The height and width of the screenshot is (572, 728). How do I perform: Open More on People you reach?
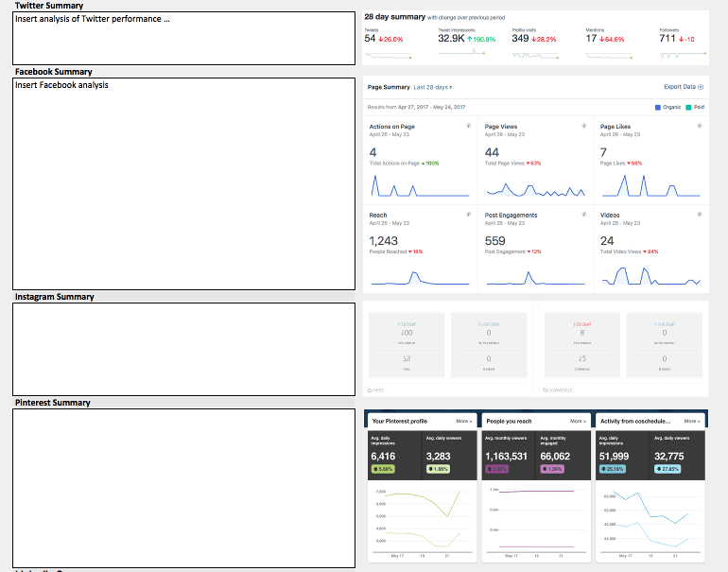pyautogui.click(x=578, y=421)
